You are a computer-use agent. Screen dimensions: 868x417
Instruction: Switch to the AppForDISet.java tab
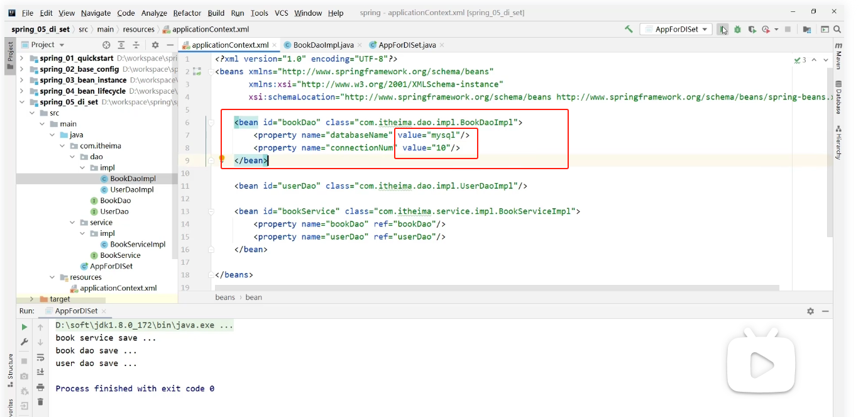[407, 45]
